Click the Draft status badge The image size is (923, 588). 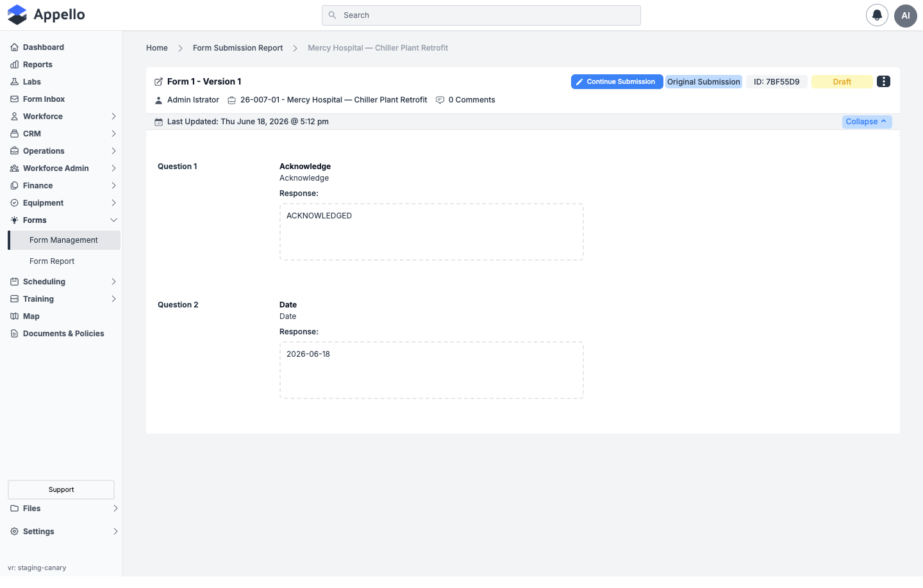pos(842,82)
